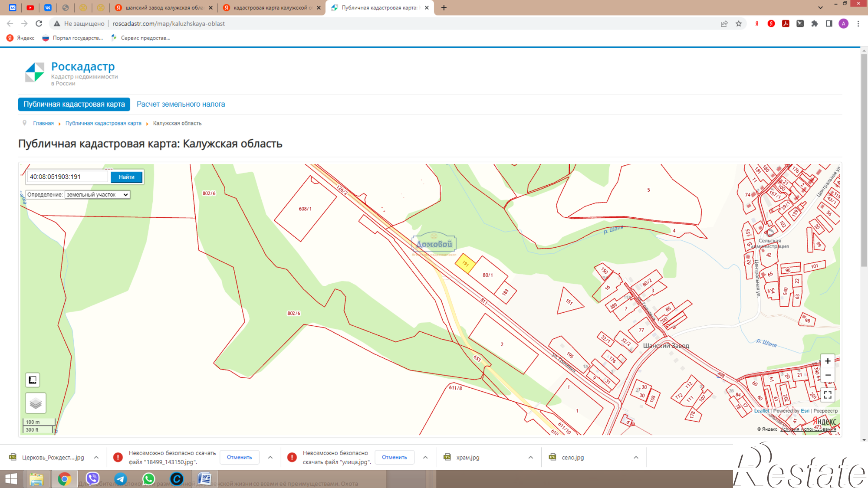This screenshot has height=488, width=868.
Task: Expand options for Церковь_Рождест file
Action: point(96,457)
